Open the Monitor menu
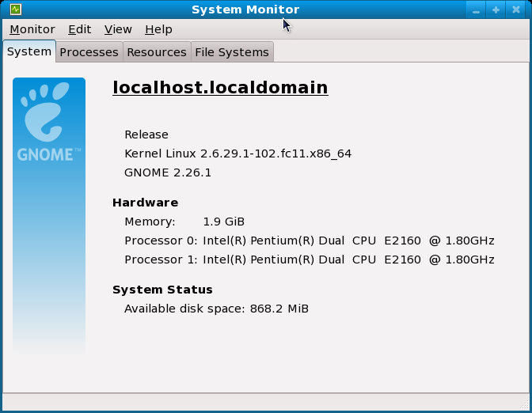The height and width of the screenshot is (413, 532). 32,29
